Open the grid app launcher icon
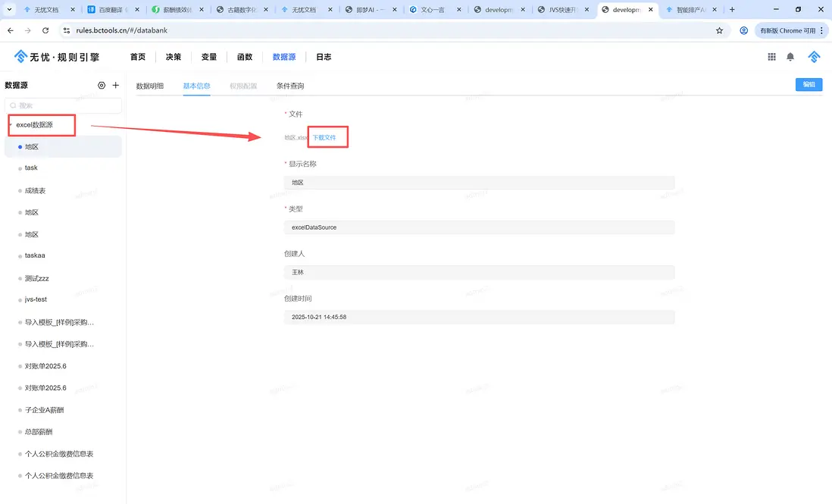The height and width of the screenshot is (504, 832). (771, 56)
